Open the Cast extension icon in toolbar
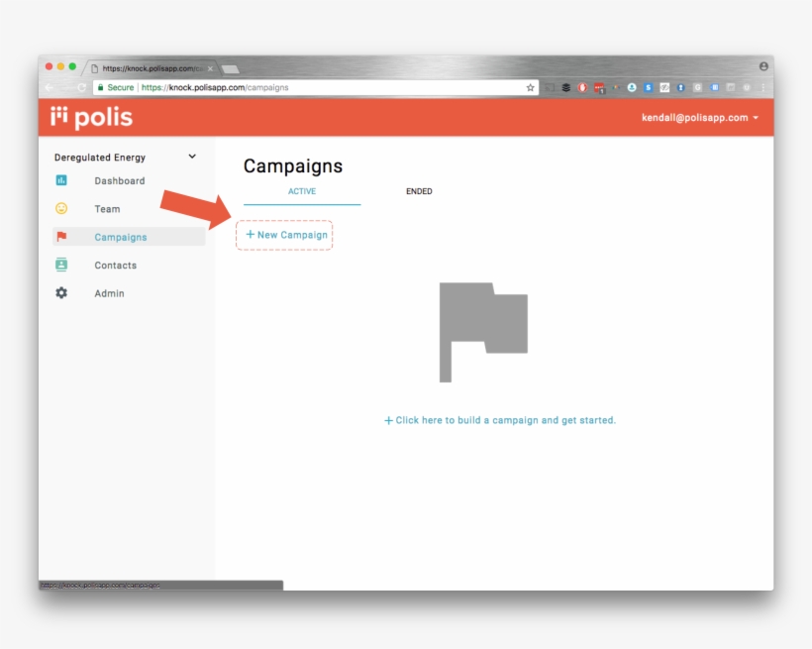This screenshot has width=812, height=649. [551, 87]
